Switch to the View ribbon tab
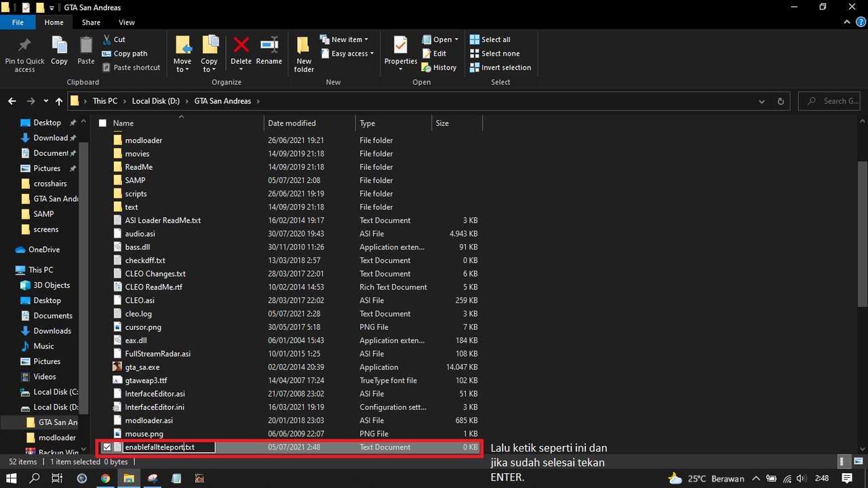Screen dimensions: 868x488 pyautogui.click(x=127, y=22)
